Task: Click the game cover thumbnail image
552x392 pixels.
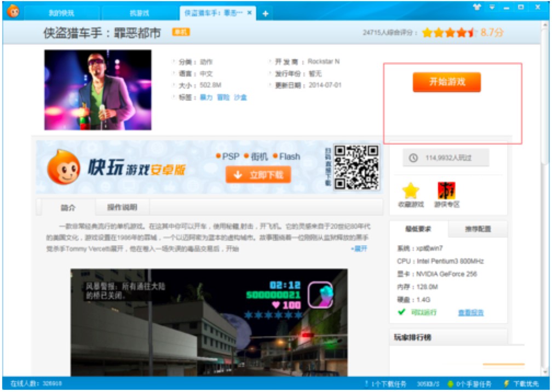Action: (98, 90)
